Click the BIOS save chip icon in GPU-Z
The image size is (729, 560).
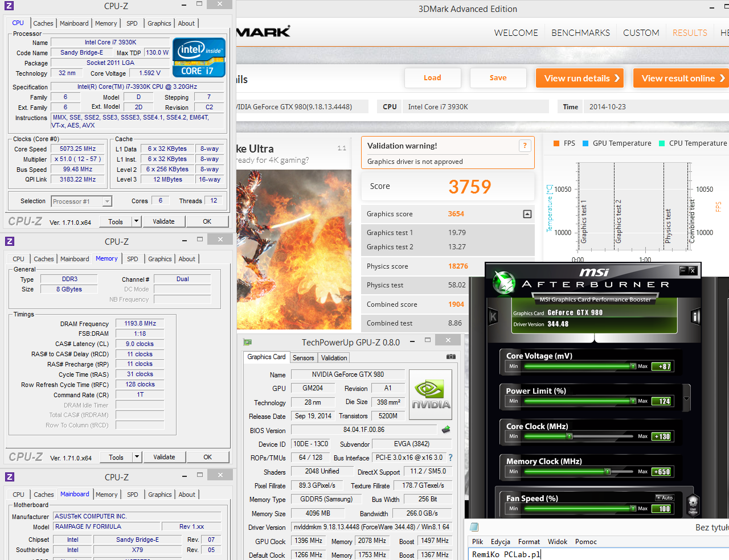(446, 430)
